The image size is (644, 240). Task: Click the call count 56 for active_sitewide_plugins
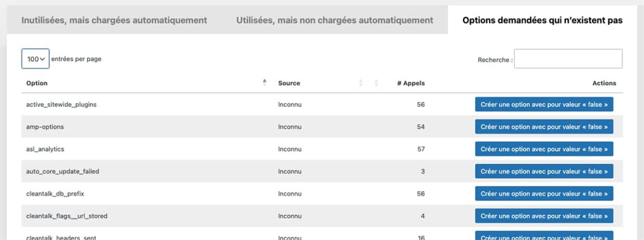(421, 104)
